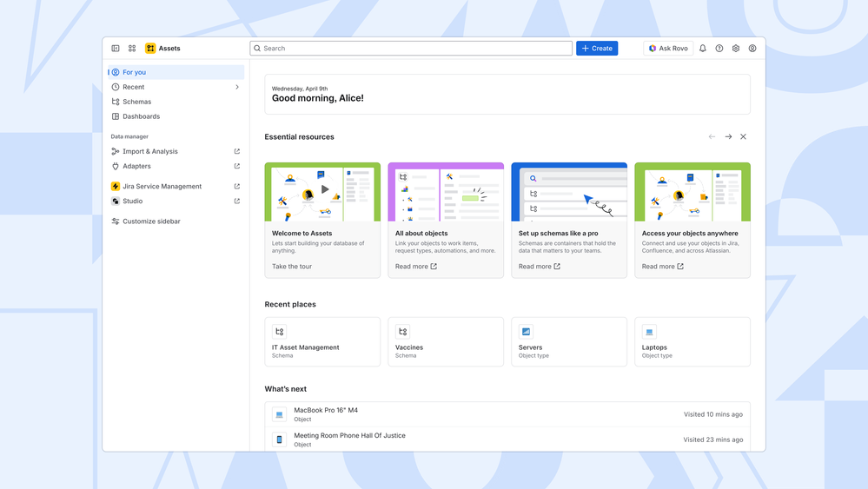This screenshot has width=868, height=489.
Task: Click the blue Create button
Action: point(597,48)
